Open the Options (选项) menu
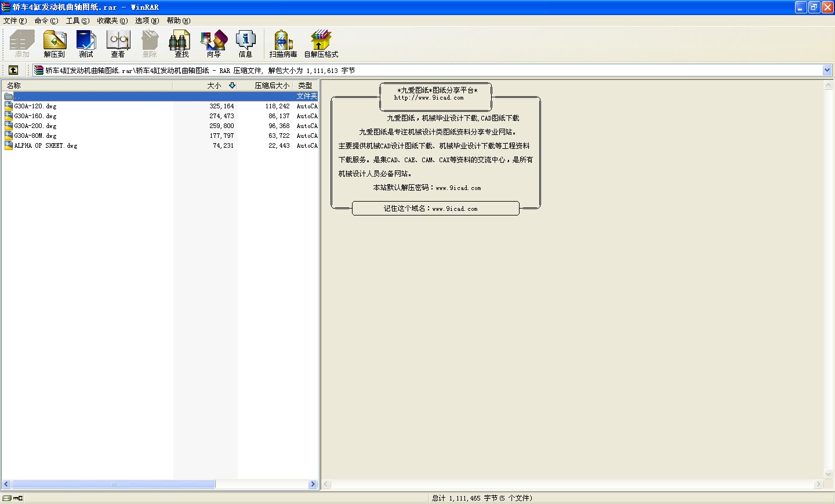This screenshot has width=835, height=504. tap(147, 20)
